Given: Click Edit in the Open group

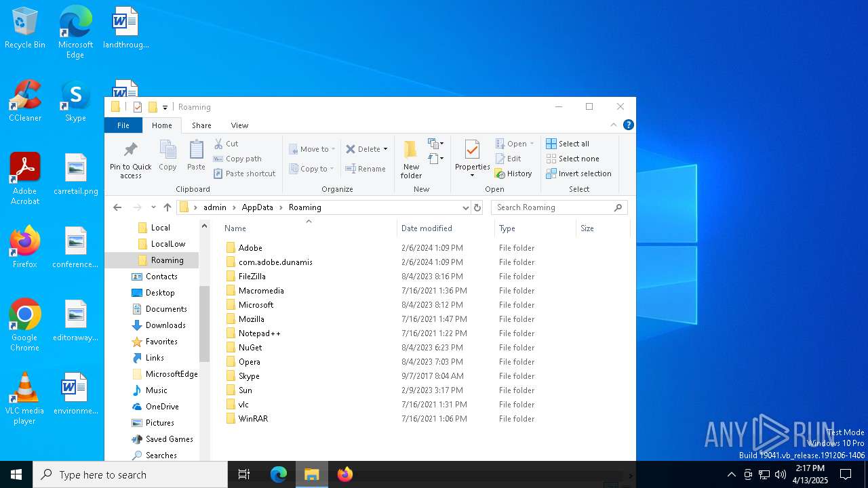Looking at the screenshot, I should (x=509, y=159).
